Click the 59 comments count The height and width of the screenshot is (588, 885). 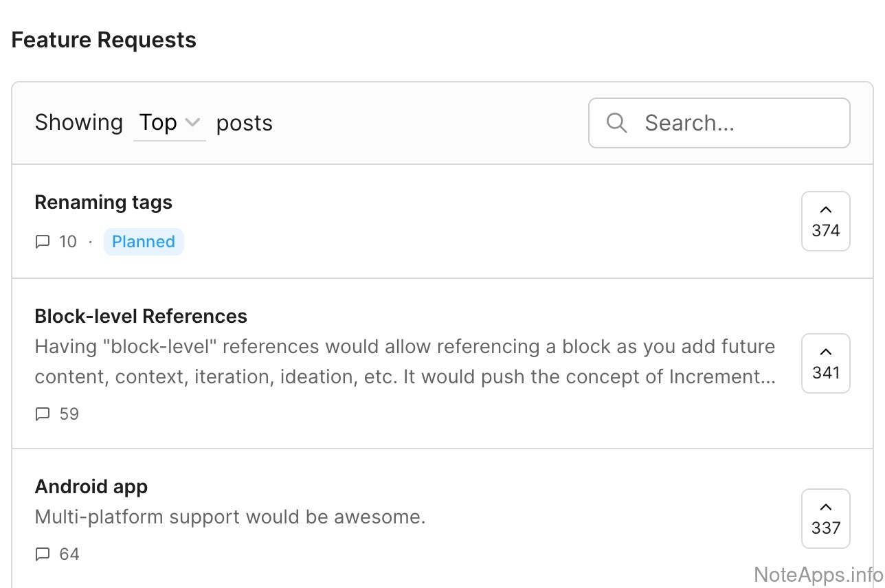(x=69, y=414)
